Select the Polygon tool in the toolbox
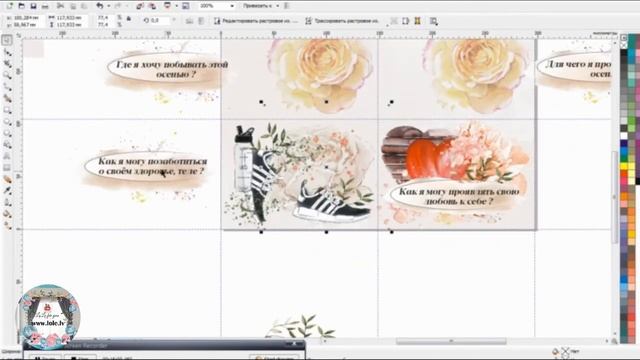Viewport: 640px width, 360px height. pyautogui.click(x=7, y=133)
